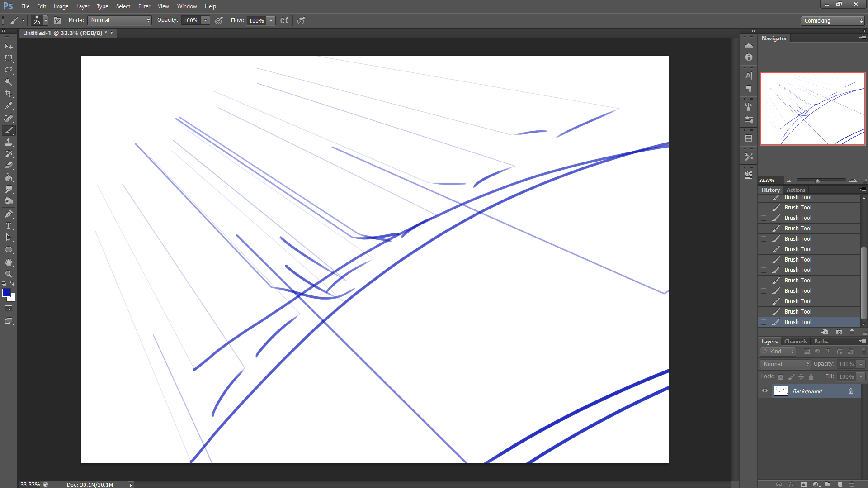Switch to the Channels tab

(x=795, y=341)
